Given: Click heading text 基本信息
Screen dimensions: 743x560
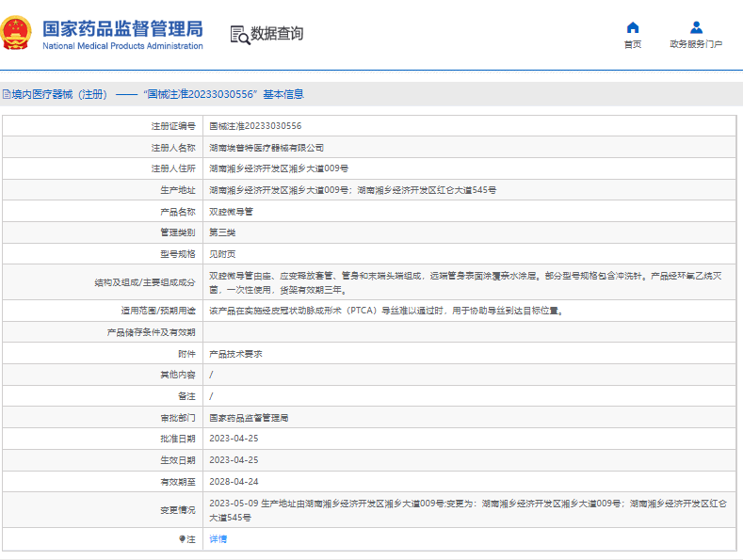Looking at the screenshot, I should 283,94.
